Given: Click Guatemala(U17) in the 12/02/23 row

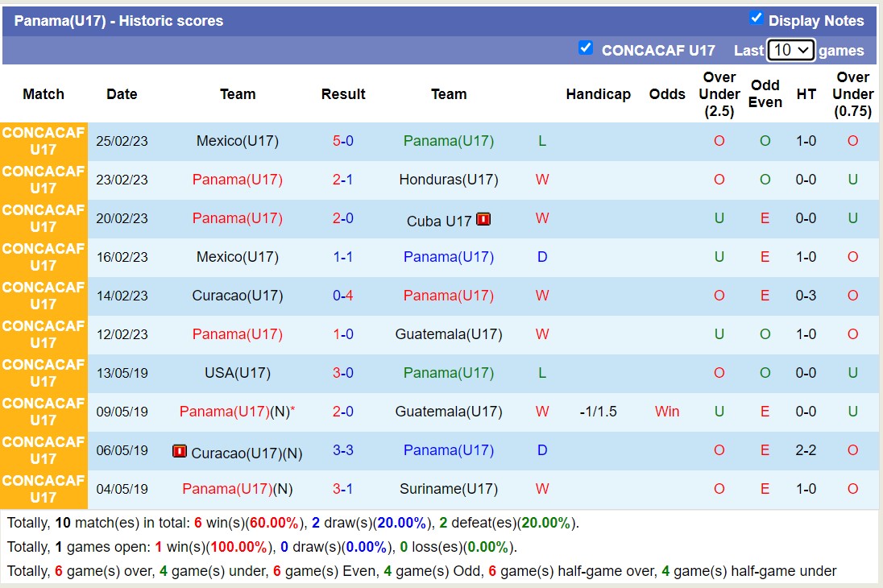Looking at the screenshot, I should [x=448, y=334].
